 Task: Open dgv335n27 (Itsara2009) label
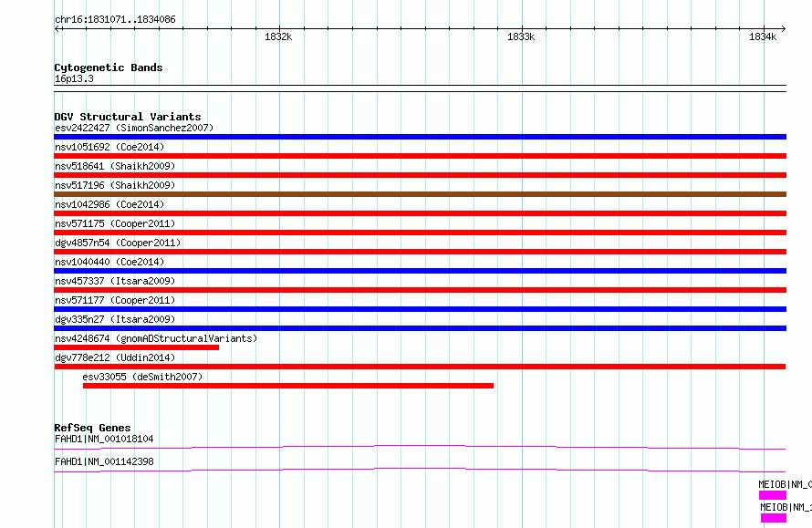(x=115, y=319)
